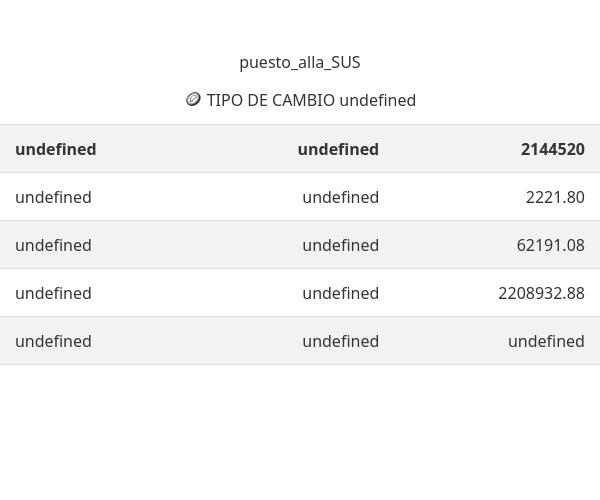This screenshot has height=500, width=600.
Task: Select last row's first-column undefined cell
Action: 53,341
